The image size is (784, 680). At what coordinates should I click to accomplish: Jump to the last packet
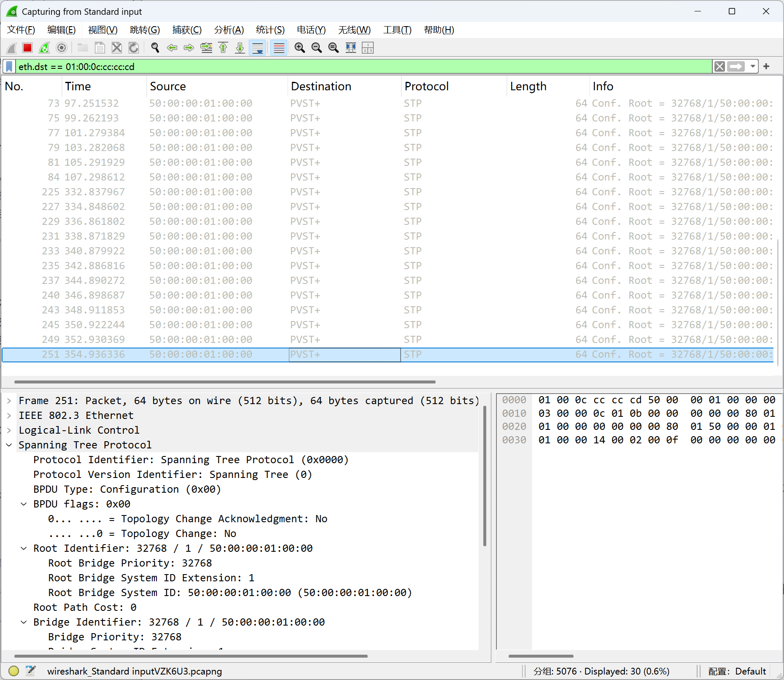pos(240,48)
